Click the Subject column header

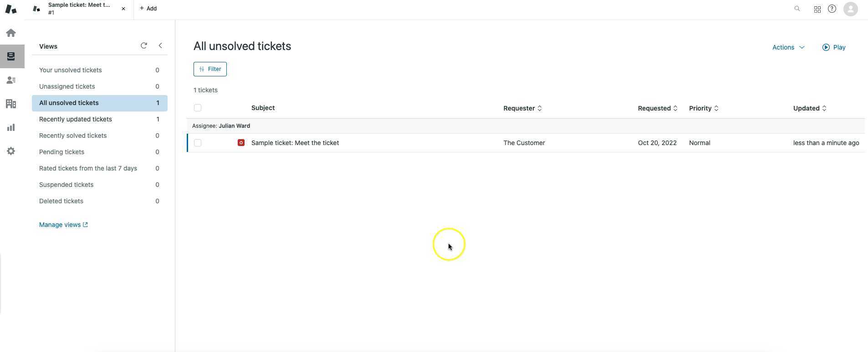(x=263, y=108)
